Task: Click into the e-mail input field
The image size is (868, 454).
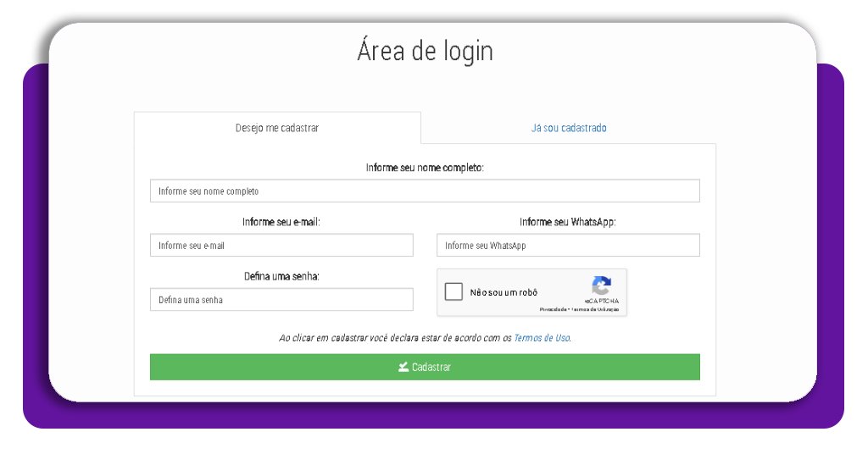Action: click(x=281, y=246)
